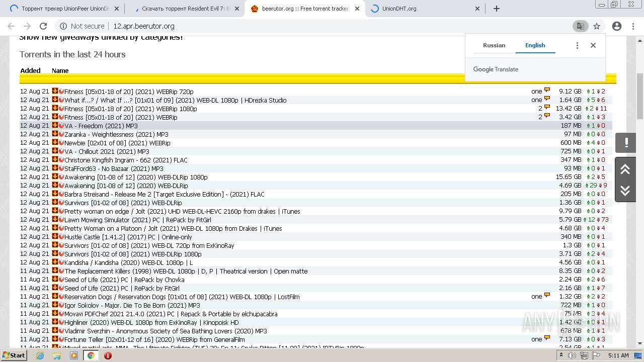Open 'Igor Sokolov - Major' MP3 link
Screen dimensions: 644x362
[132, 305]
